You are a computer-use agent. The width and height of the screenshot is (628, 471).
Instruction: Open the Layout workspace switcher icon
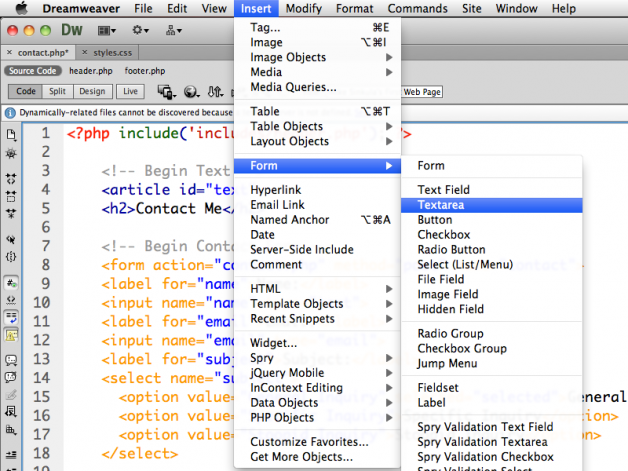107,30
